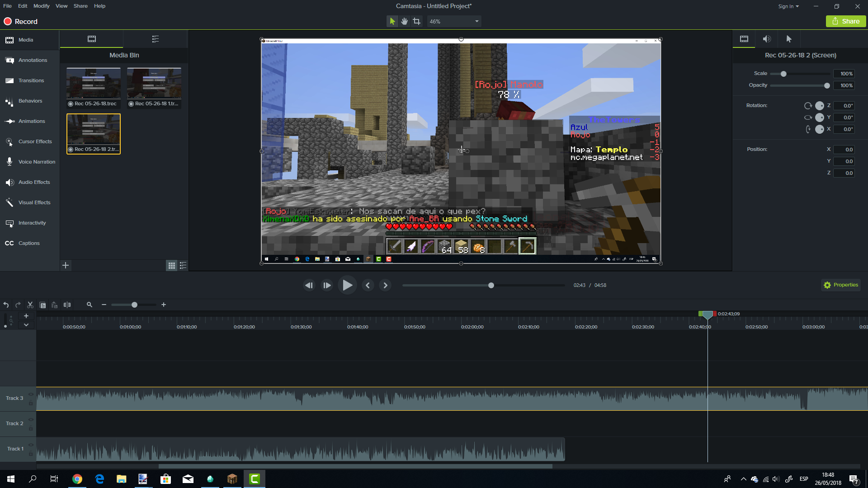The image size is (868, 488).
Task: Click the red Record button
Action: point(21,21)
